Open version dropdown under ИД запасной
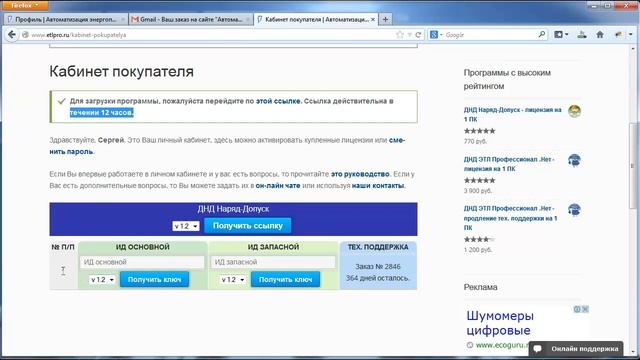This screenshot has width=640, height=360. click(233, 280)
